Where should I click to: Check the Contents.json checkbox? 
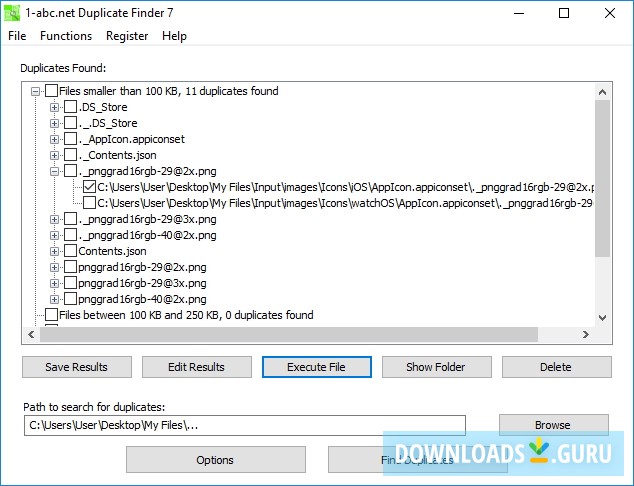pyautogui.click(x=70, y=251)
